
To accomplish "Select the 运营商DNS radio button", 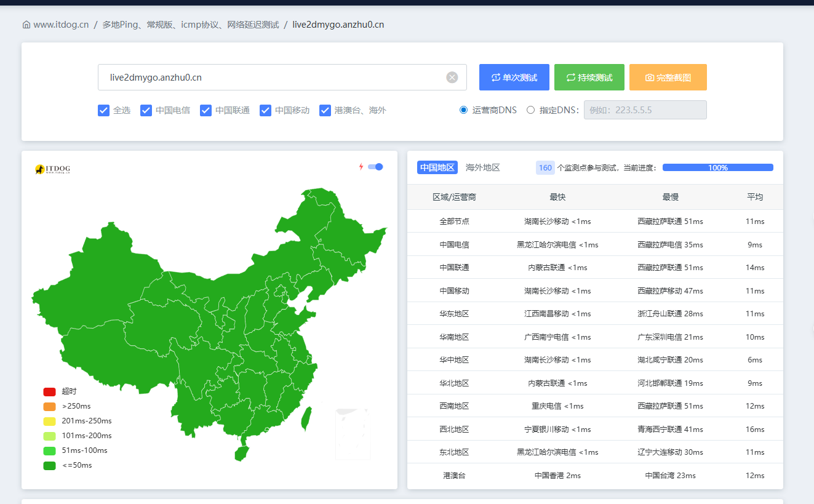I will [464, 110].
